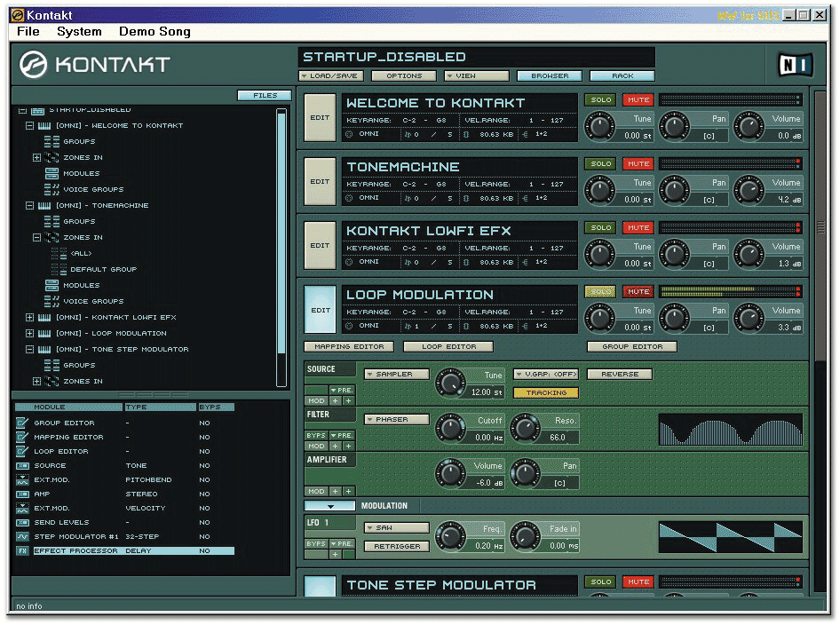Select the Effect Processor FX module icon

[x=22, y=551]
